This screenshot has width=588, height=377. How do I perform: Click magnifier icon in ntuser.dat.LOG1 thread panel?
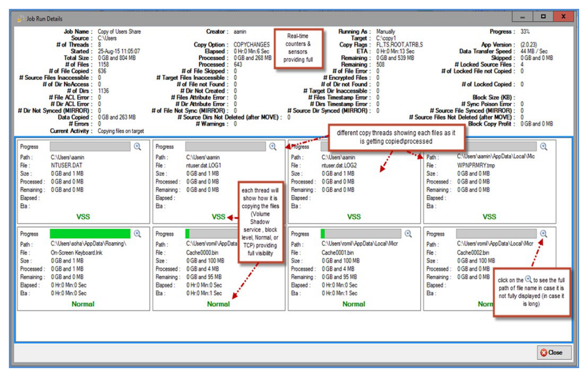pos(273,147)
